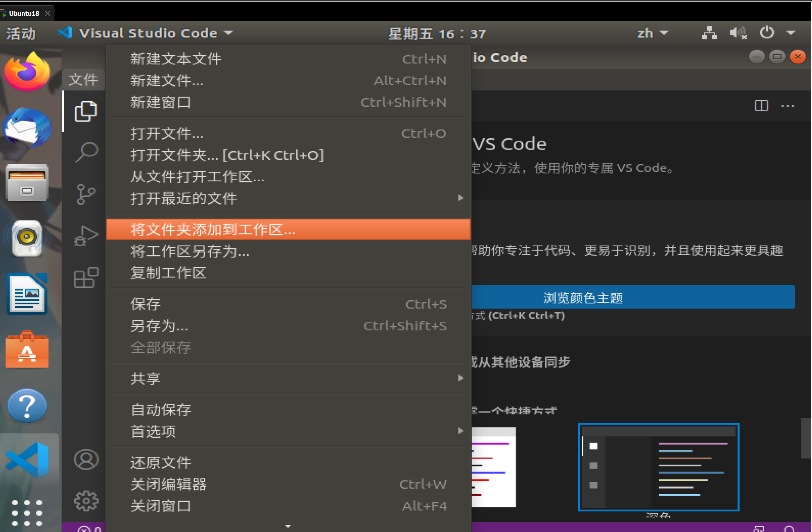
Task: Expand the 打开最近的文件 submenu arrow
Action: point(460,198)
